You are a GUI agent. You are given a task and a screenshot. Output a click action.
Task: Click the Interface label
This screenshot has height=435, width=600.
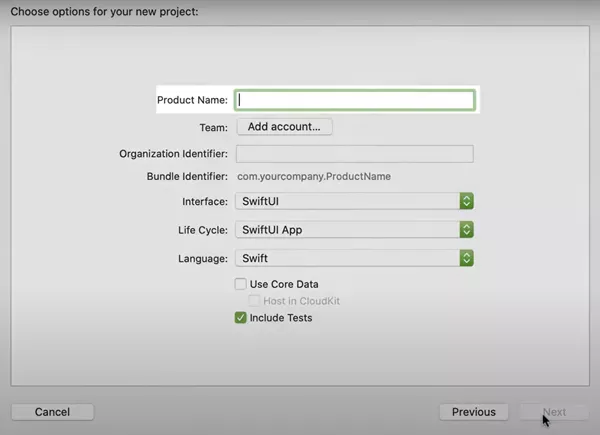[205, 202]
